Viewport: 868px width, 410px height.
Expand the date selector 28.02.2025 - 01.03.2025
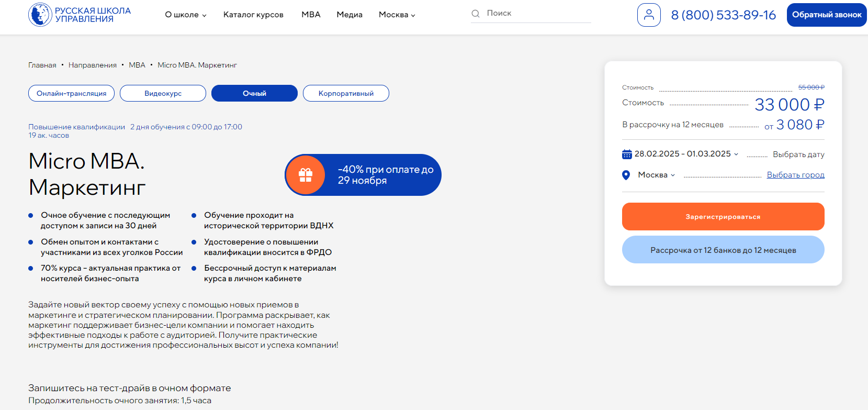click(686, 154)
